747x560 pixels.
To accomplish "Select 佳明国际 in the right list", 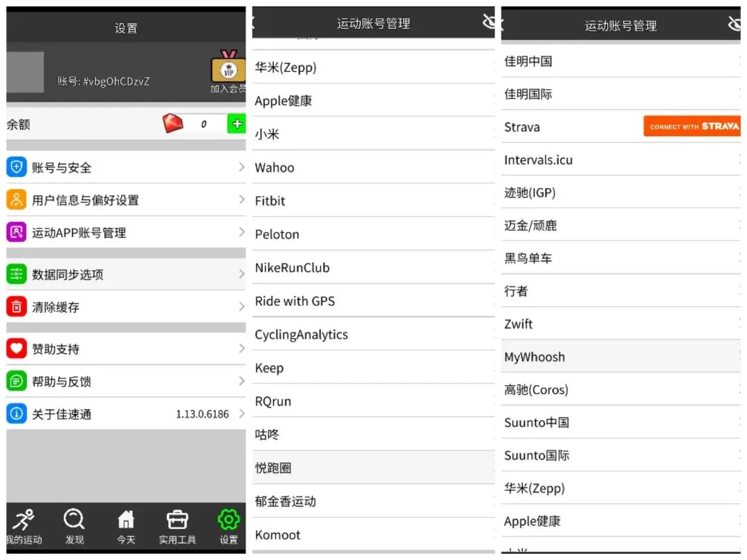I will (x=620, y=94).
